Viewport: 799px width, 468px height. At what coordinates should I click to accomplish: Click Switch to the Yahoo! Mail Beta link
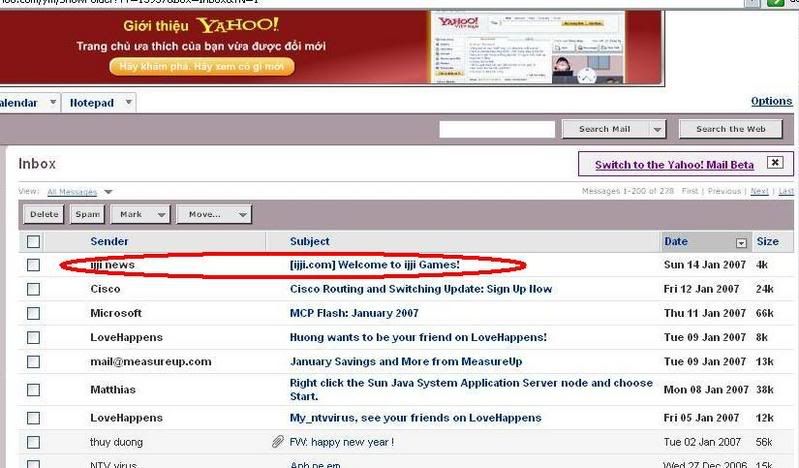pos(674,165)
